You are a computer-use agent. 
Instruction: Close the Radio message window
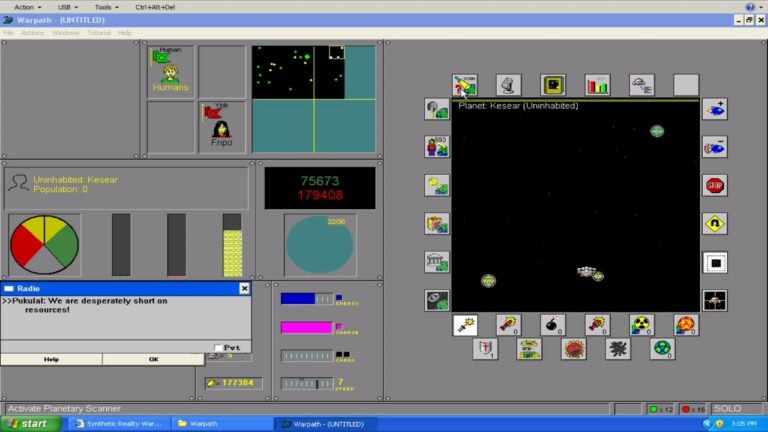point(244,288)
